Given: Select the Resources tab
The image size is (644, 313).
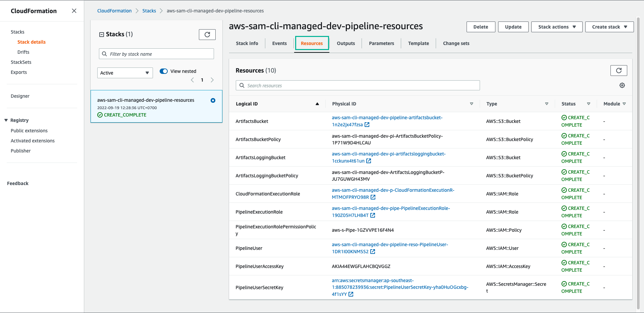Looking at the screenshot, I should (312, 43).
